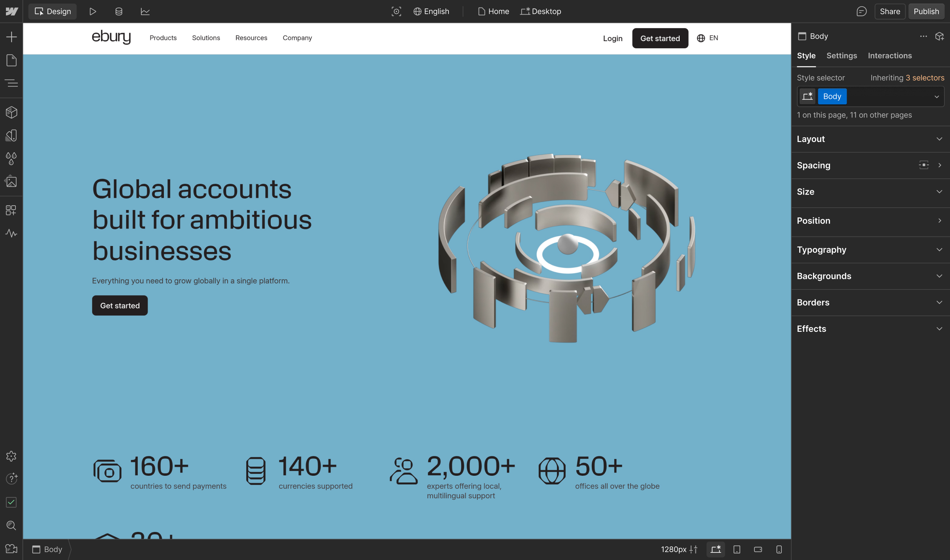Select the ebury logo on canvas
The width and height of the screenshot is (950, 560).
[111, 37]
